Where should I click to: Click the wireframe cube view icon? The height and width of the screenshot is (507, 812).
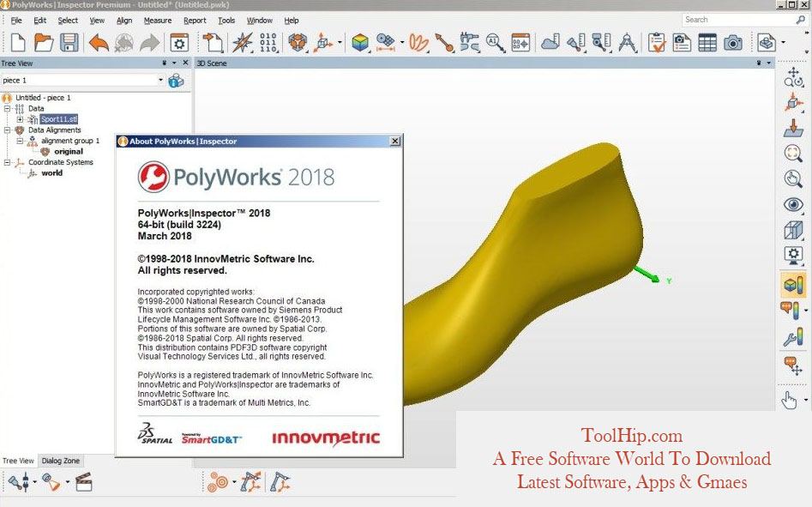pos(793,229)
